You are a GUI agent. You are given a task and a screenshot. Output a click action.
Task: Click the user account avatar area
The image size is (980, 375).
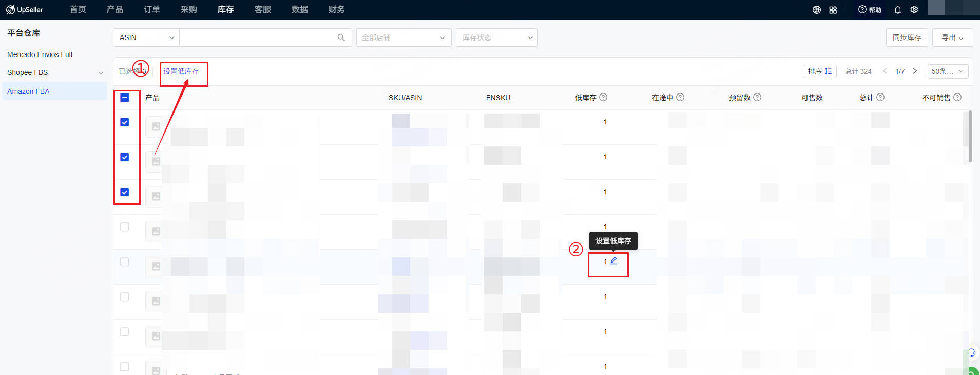pos(953,8)
